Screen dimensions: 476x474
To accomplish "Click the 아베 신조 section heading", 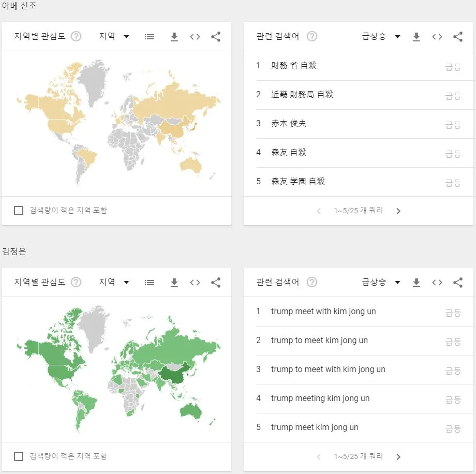I will (x=19, y=6).
